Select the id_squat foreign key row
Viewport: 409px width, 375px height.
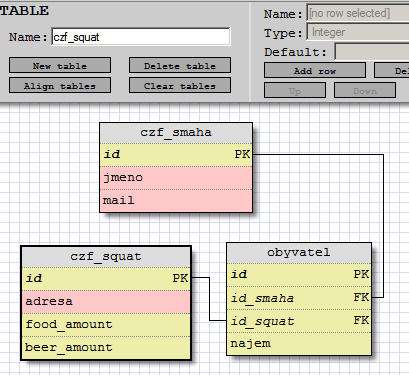[x=299, y=321]
